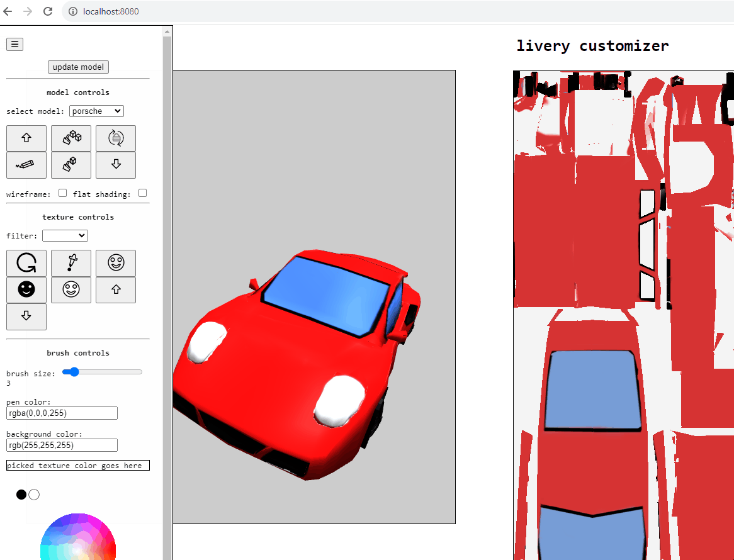Image resolution: width=734 pixels, height=560 pixels.
Task: Click the site information icon in address bar
Action: (x=73, y=11)
